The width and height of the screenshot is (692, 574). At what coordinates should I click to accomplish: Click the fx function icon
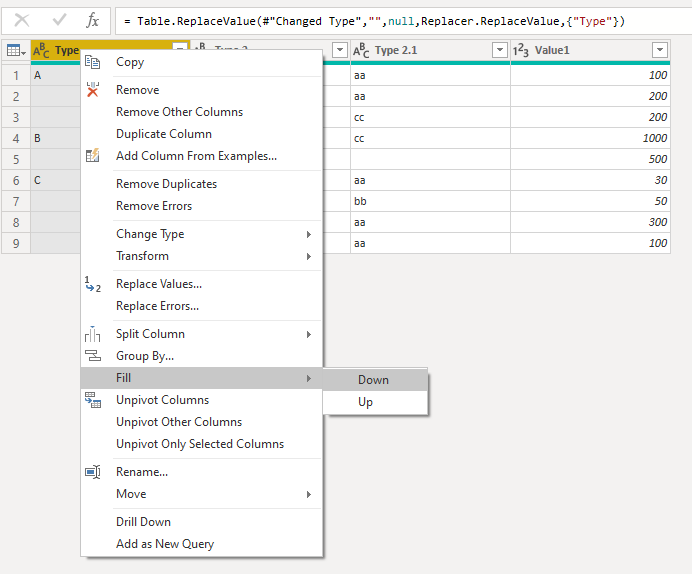point(92,20)
